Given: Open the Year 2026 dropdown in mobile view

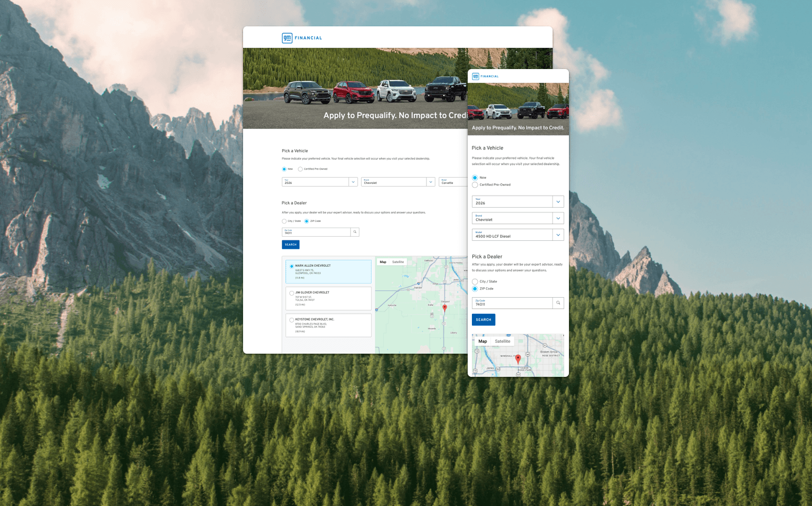Looking at the screenshot, I should (x=518, y=201).
